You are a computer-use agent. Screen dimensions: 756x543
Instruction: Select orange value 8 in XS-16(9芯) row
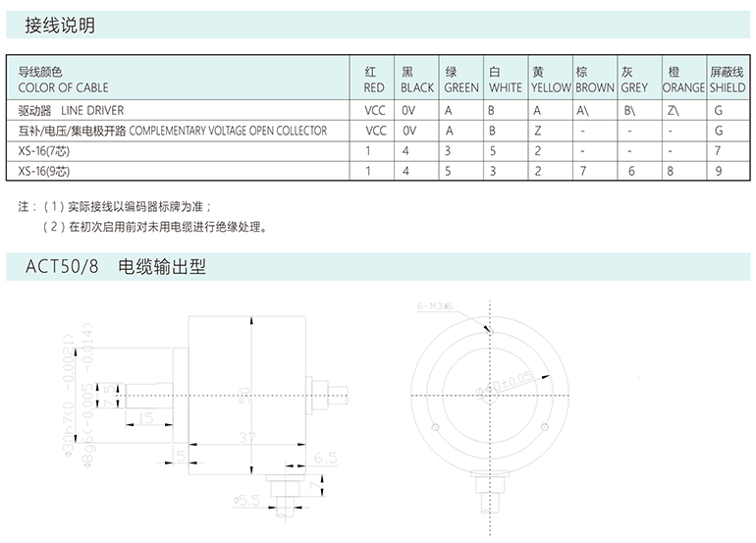671,171
